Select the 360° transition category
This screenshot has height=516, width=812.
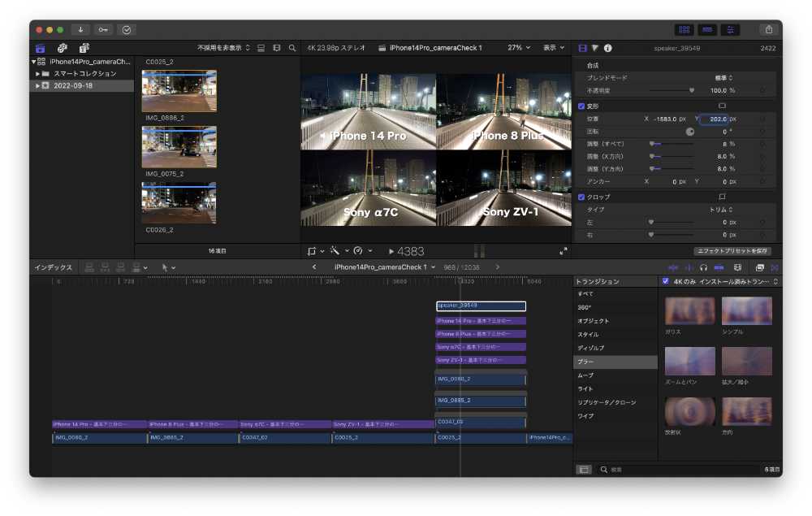[615, 307]
